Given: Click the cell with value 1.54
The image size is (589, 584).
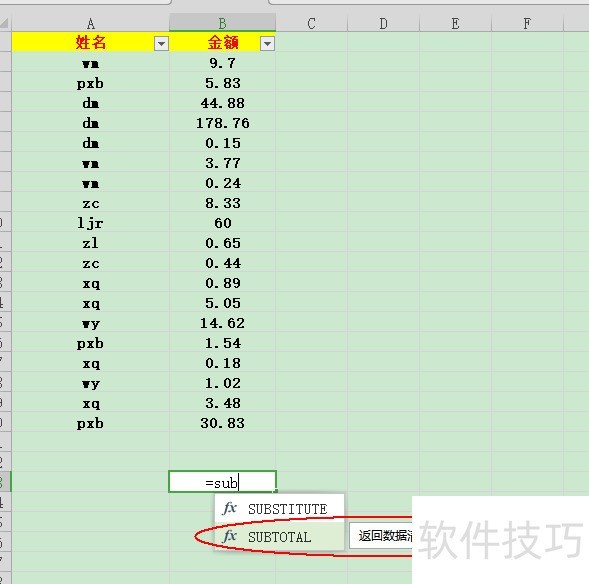Looking at the screenshot, I should click(222, 343).
